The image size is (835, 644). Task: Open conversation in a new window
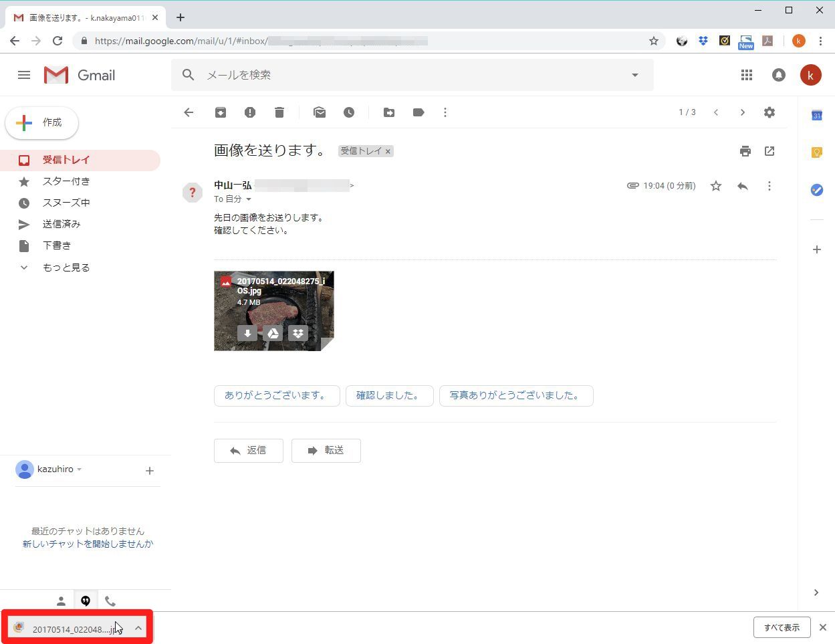769,151
